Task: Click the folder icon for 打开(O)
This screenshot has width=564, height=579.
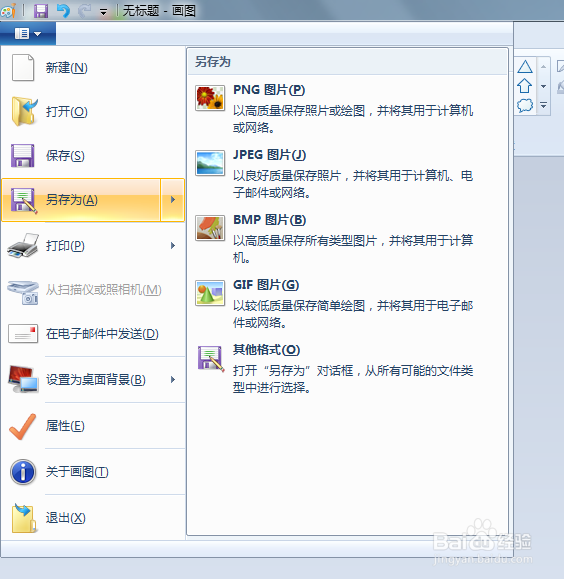Action: 24,112
